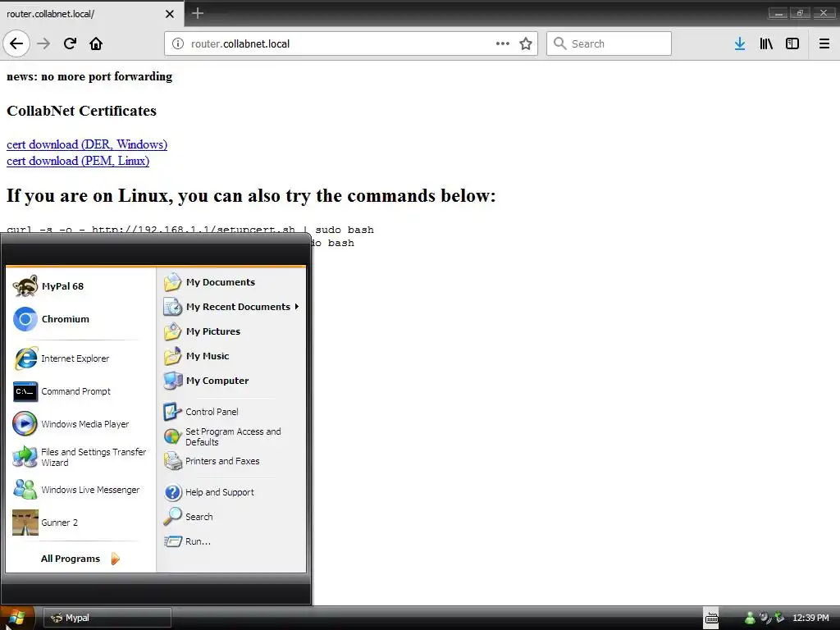The image size is (840, 630).
Task: Open the Run... dialog
Action: [x=231, y=541]
